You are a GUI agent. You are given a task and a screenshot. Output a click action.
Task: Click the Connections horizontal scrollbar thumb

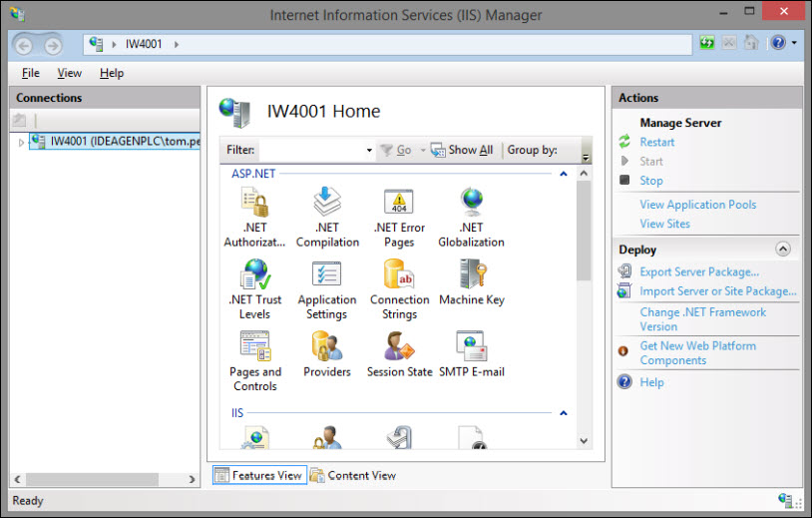[92, 479]
